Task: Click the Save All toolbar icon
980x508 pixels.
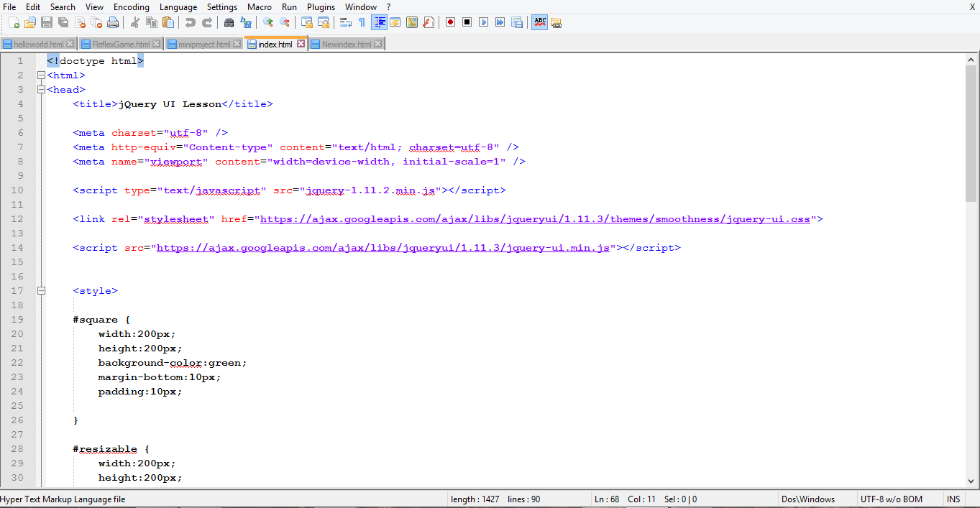Action: (63, 22)
